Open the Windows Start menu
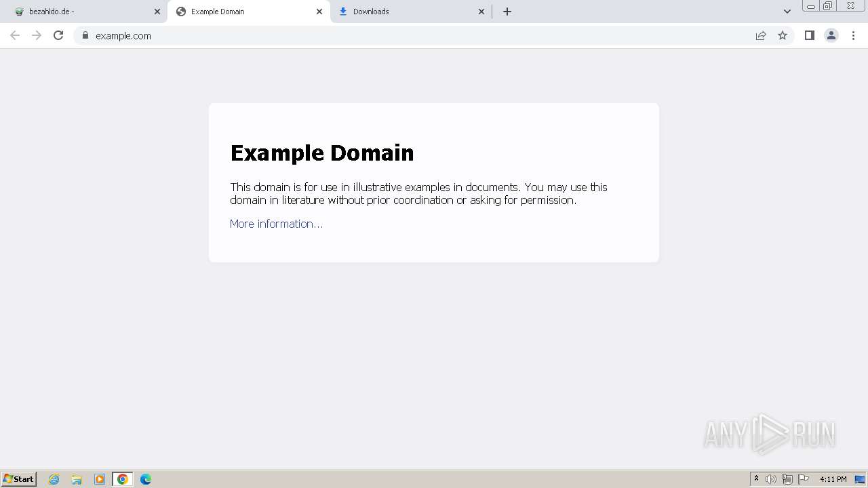This screenshot has height=488, width=868. pos(19,479)
